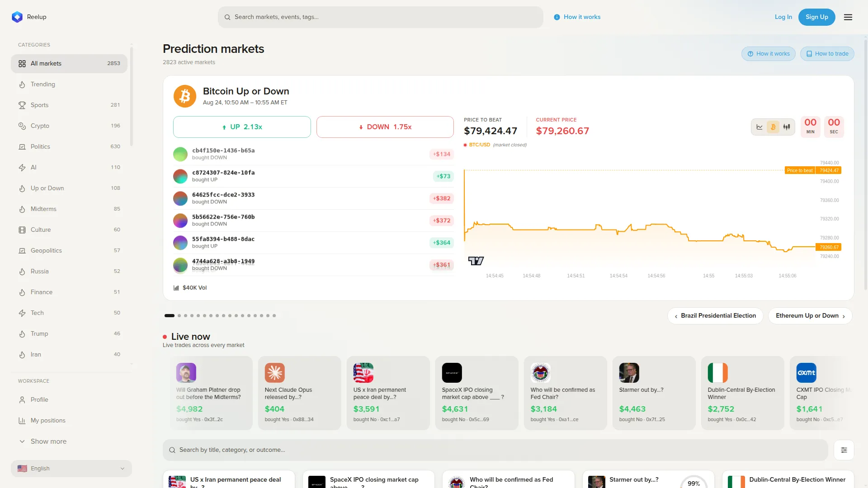Click the Geopolitics sidebar icon
This screenshot has height=488, width=868.
click(22, 251)
